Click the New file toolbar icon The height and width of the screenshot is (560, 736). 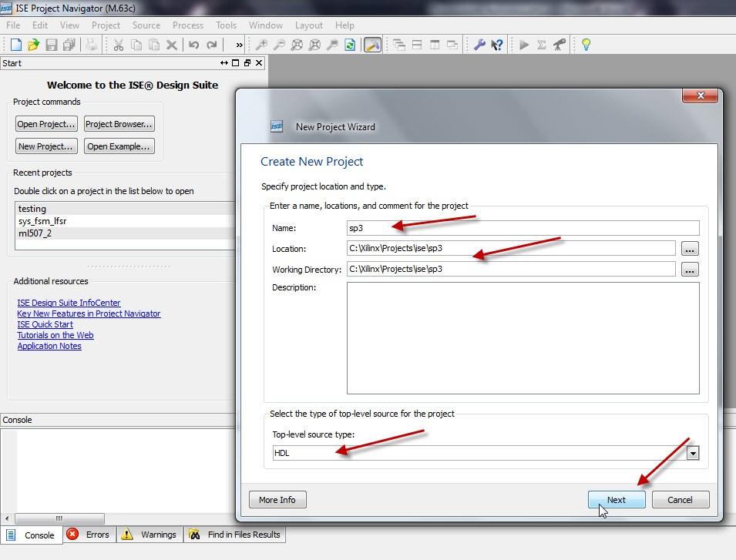(16, 45)
